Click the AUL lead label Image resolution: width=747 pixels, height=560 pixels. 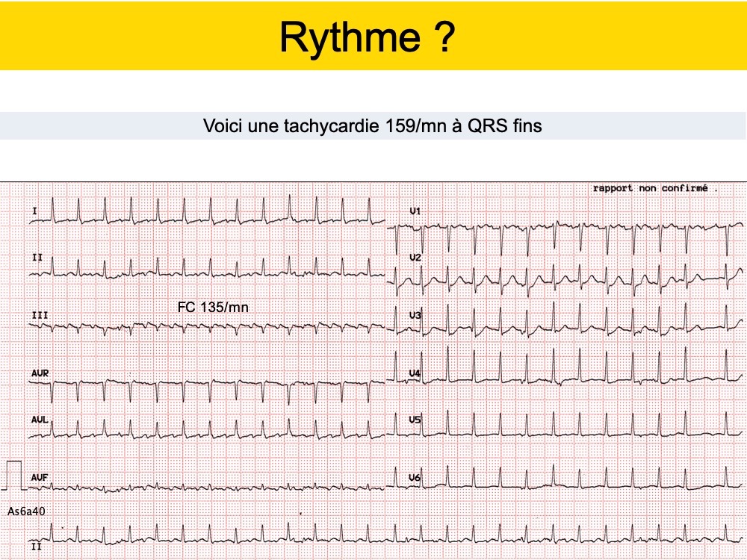click(40, 420)
